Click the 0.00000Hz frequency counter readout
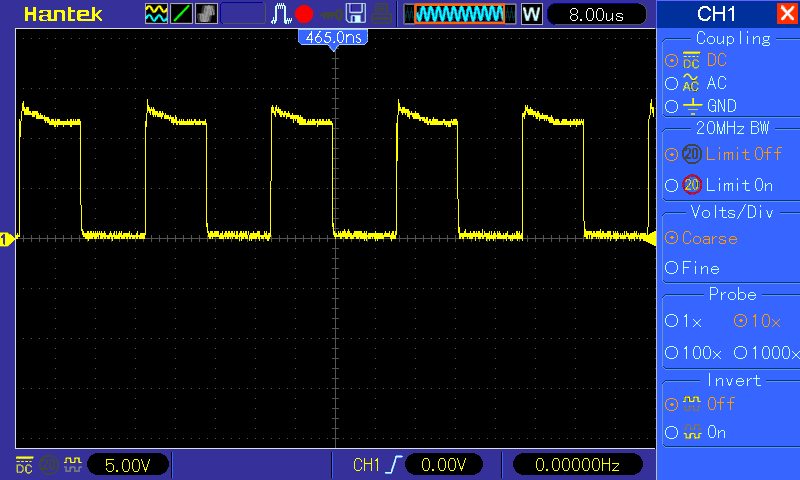 (577, 465)
